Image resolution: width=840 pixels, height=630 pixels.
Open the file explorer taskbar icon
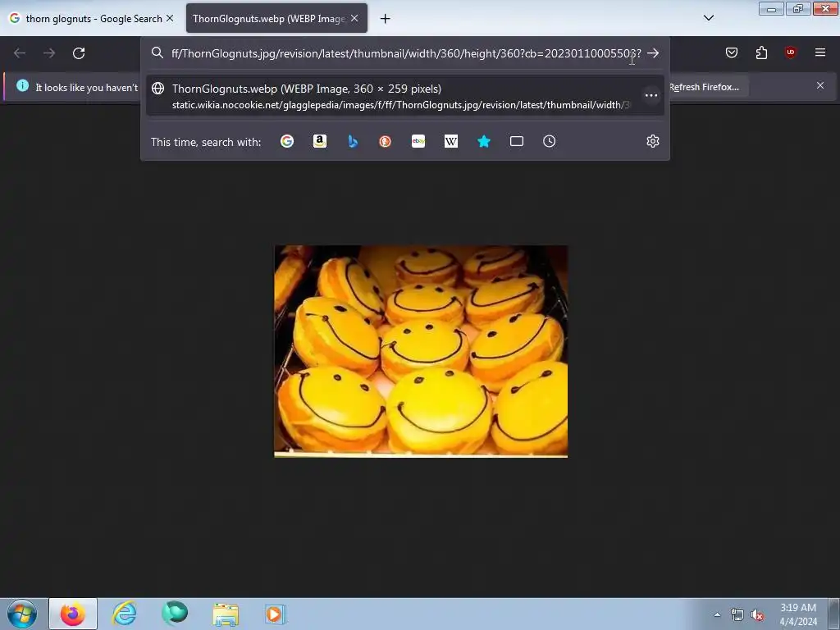(x=226, y=614)
